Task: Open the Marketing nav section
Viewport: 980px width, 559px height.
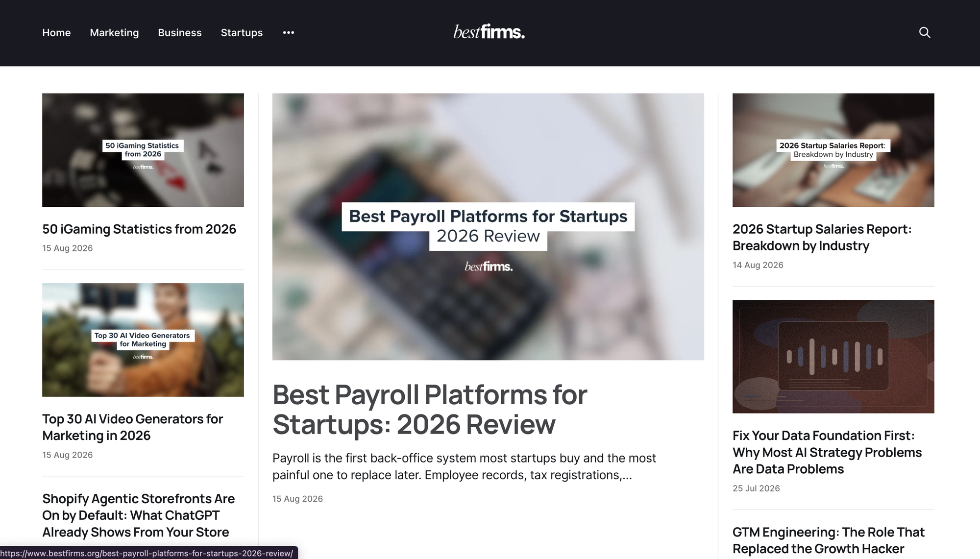Action: [x=114, y=32]
